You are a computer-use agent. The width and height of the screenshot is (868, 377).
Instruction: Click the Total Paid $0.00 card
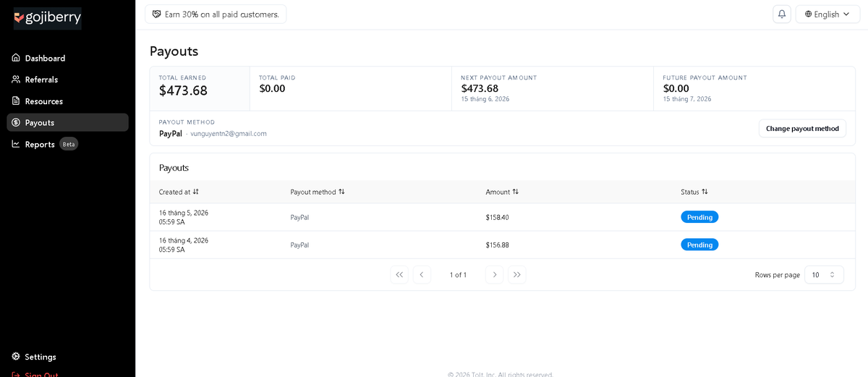click(x=351, y=88)
